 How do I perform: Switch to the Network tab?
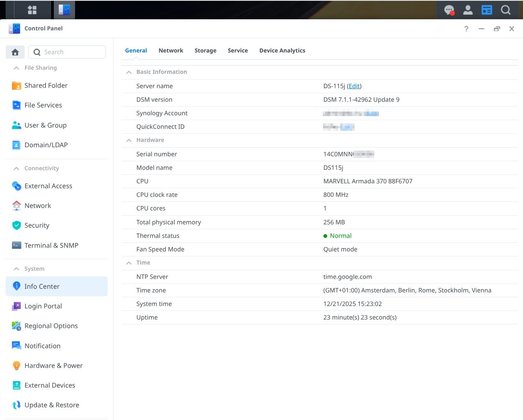click(171, 50)
